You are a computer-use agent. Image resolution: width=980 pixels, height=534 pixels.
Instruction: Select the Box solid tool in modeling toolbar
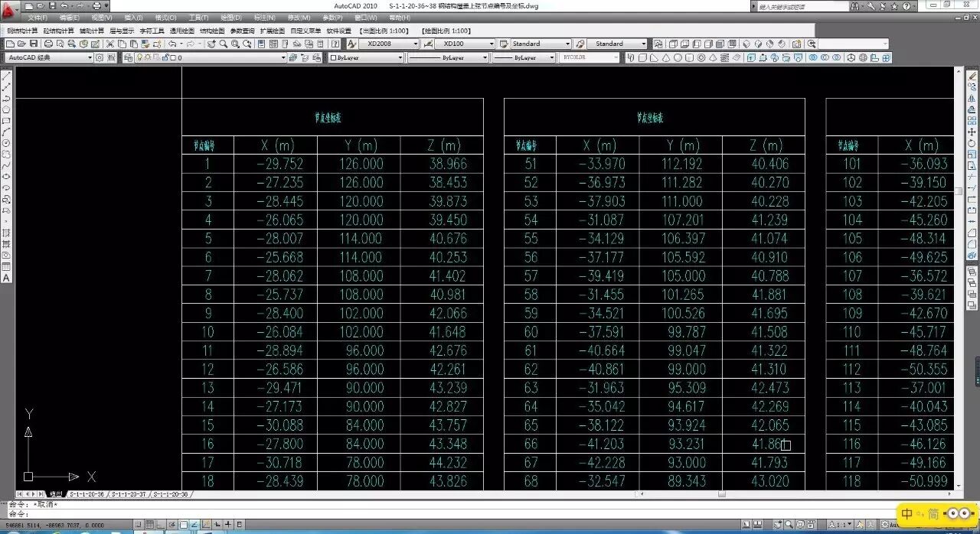642,57
